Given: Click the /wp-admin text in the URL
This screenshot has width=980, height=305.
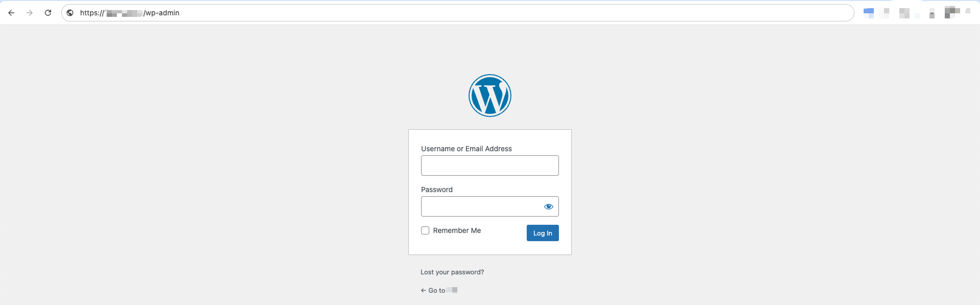Looking at the screenshot, I should 161,13.
